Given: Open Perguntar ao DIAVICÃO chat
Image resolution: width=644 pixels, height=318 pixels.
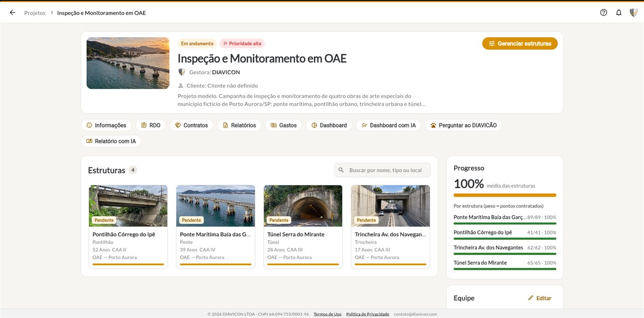Looking at the screenshot, I should click(x=463, y=125).
